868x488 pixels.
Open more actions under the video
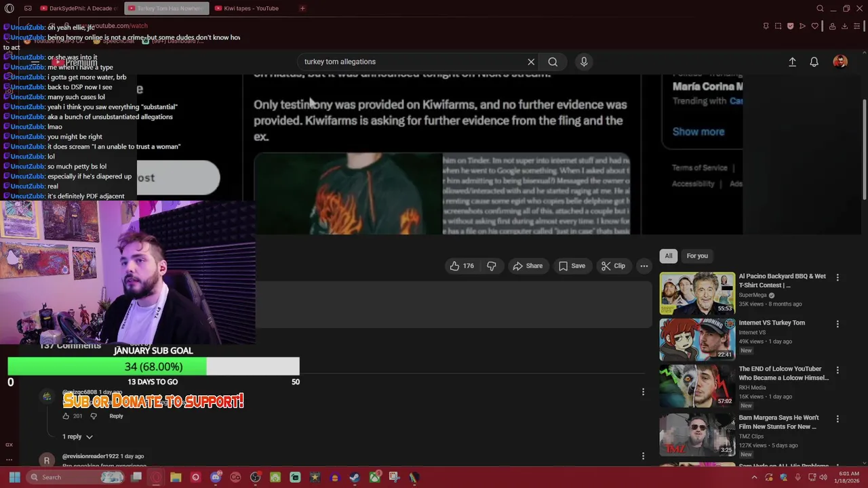coord(644,266)
